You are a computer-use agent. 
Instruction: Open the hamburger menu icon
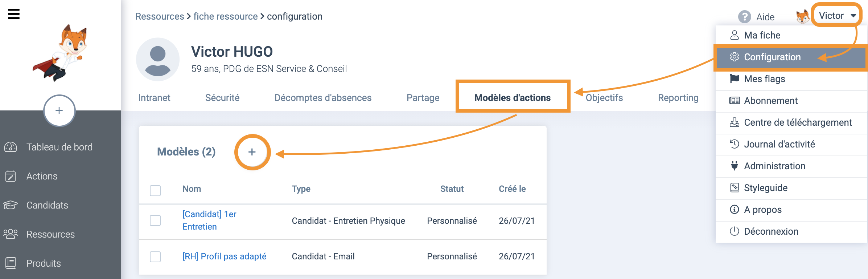coord(14,14)
